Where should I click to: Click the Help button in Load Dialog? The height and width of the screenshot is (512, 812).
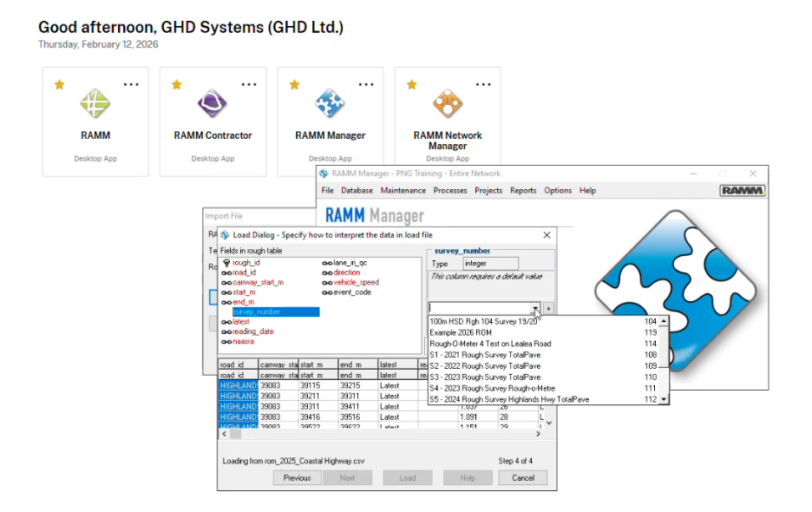pyautogui.click(x=468, y=478)
